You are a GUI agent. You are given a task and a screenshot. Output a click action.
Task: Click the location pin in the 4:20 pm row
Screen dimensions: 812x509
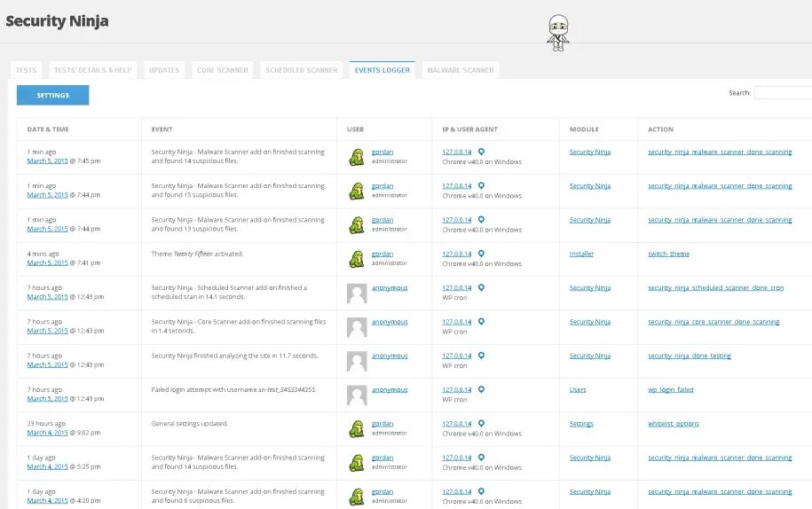point(481,491)
